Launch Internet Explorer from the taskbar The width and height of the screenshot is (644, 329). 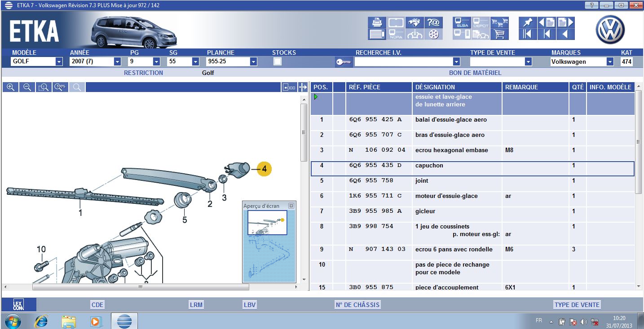[41, 321]
